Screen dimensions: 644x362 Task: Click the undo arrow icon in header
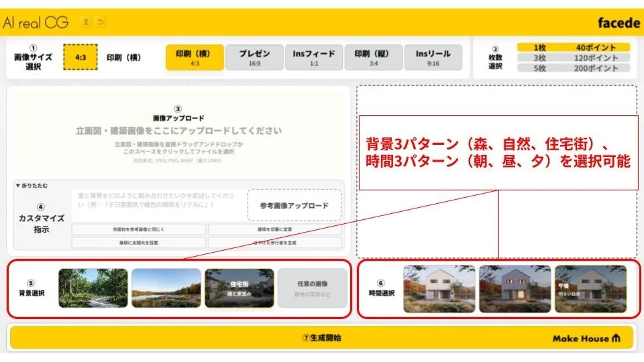[100, 22]
